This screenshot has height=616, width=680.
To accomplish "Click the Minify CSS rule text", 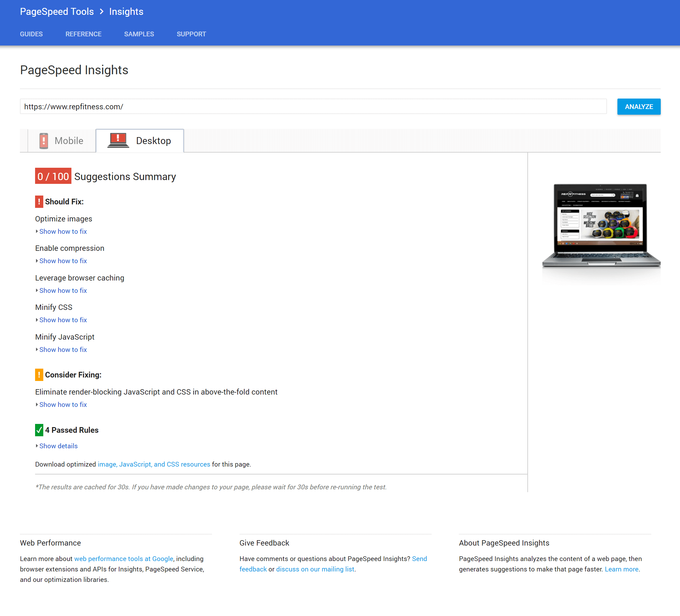I will pos(54,307).
